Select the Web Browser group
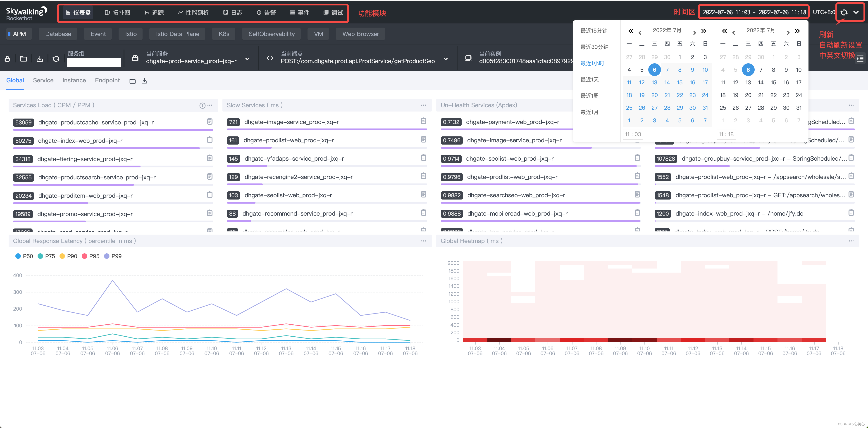Image resolution: width=868 pixels, height=428 pixels. click(x=360, y=34)
